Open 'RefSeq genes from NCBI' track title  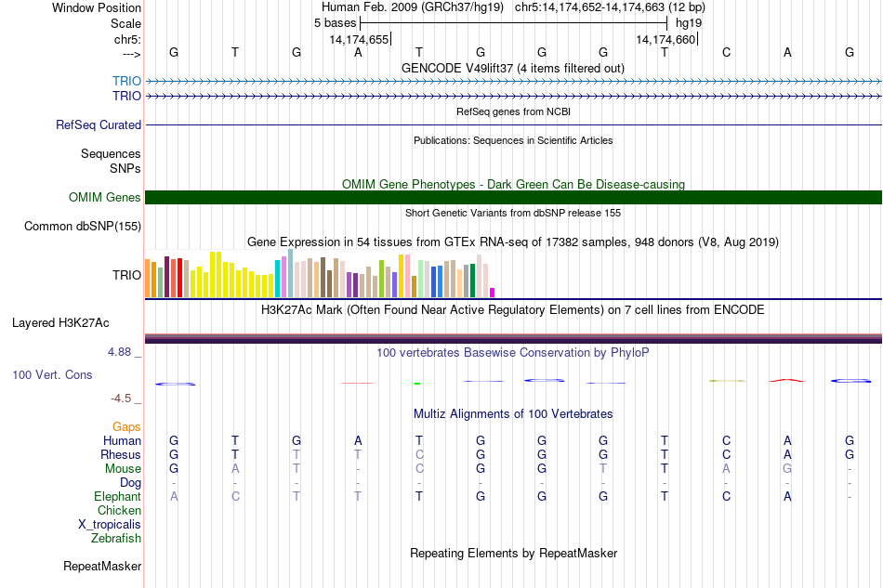pos(513,111)
